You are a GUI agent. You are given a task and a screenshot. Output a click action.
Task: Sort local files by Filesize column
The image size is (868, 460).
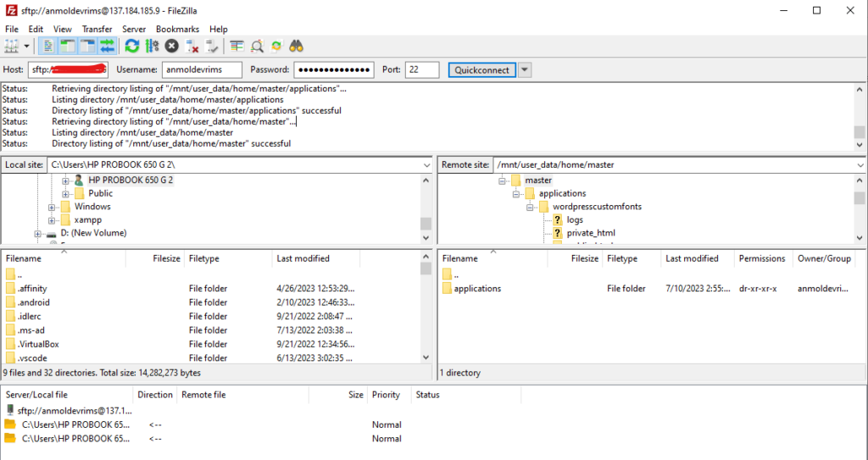click(x=156, y=258)
